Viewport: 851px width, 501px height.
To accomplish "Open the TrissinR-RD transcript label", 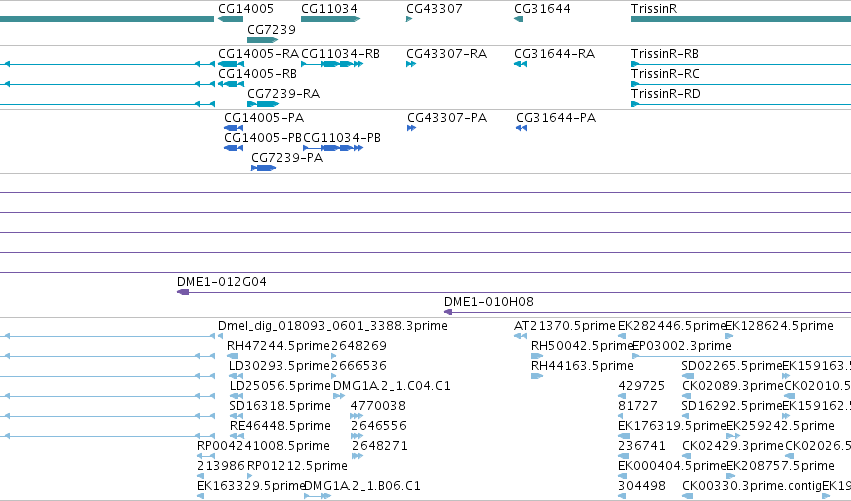I will tap(666, 94).
